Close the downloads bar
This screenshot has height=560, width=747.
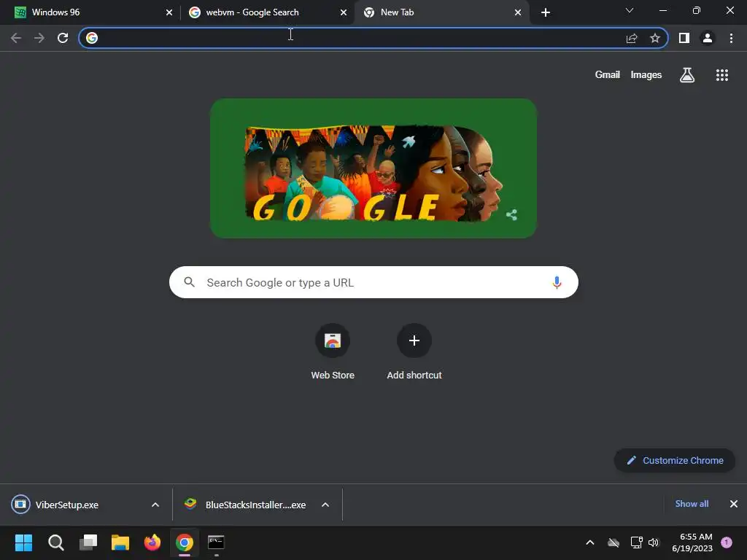[734, 504]
